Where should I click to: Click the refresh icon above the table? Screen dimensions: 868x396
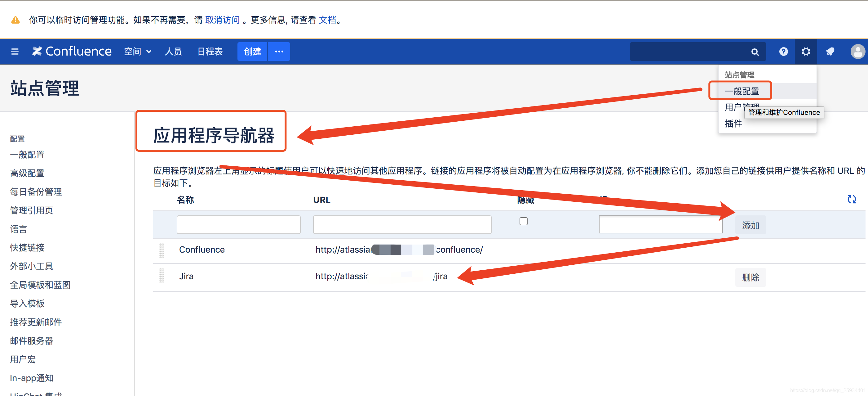(x=852, y=199)
